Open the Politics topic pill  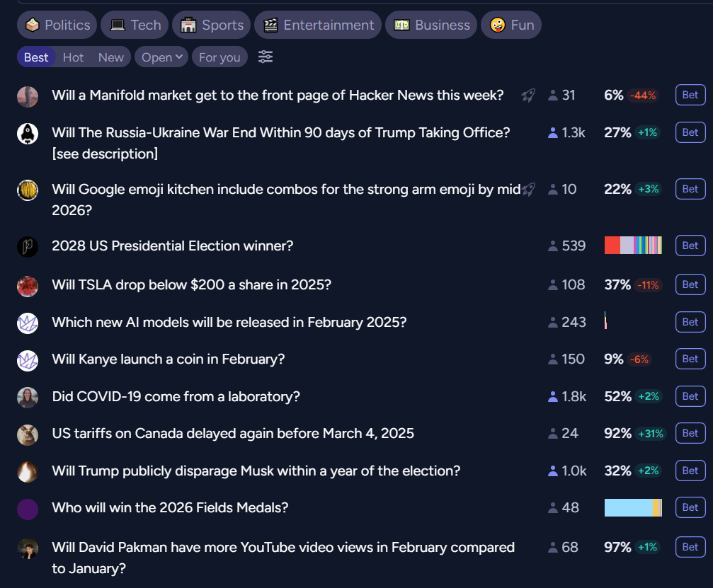(57, 25)
